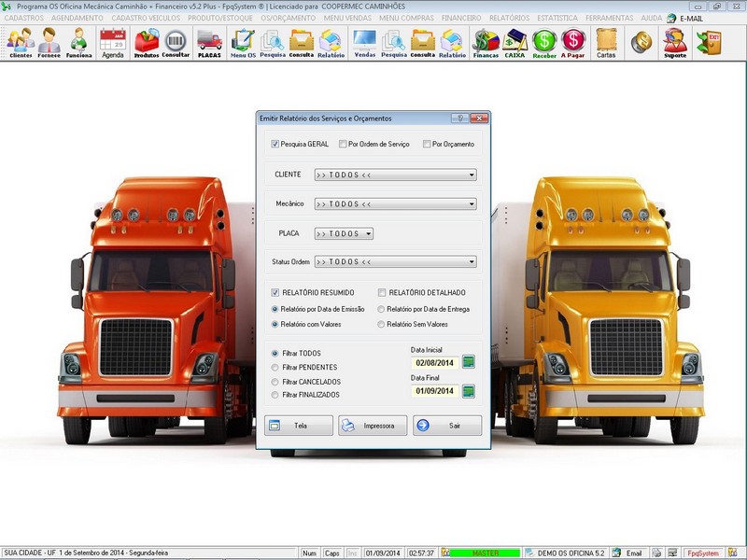Open Data Inicial calendar picker
This screenshot has width=747, height=560.
click(469, 362)
